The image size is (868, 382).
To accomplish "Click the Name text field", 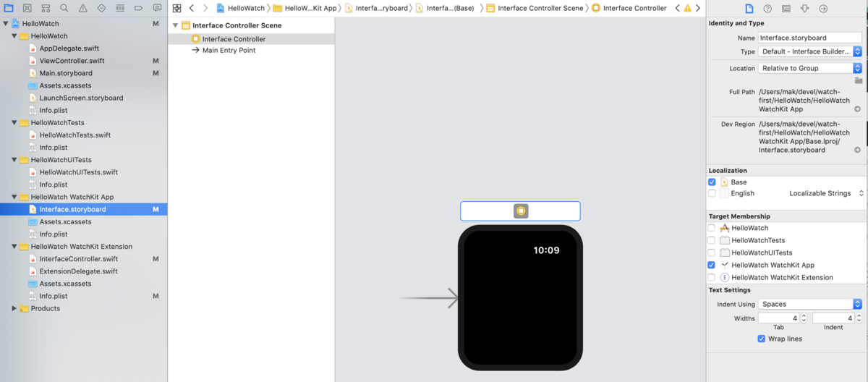I will pos(810,38).
